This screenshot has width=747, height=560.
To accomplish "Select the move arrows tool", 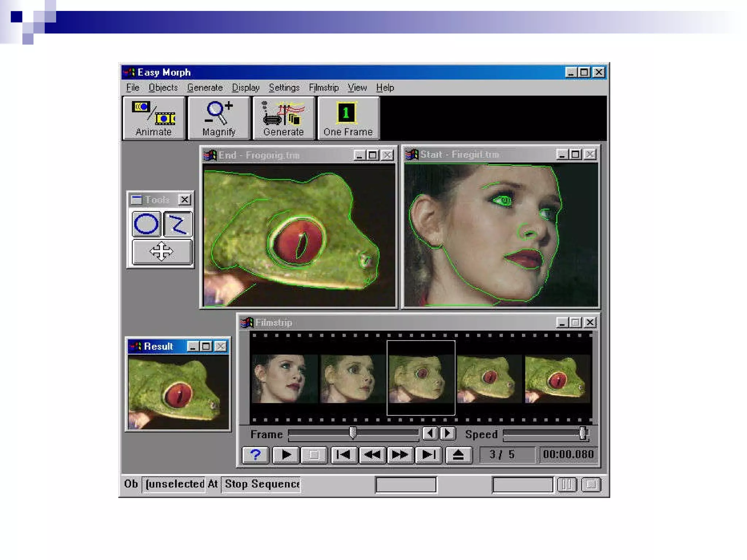I will click(x=162, y=252).
